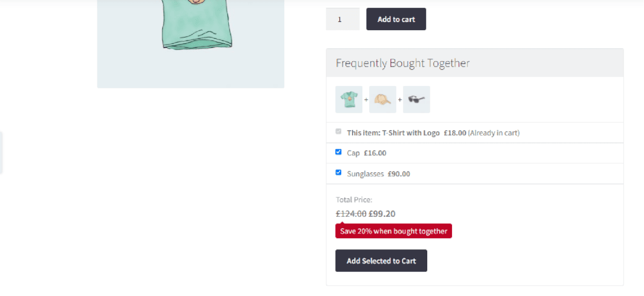Focus the product quantity input field

click(x=343, y=19)
